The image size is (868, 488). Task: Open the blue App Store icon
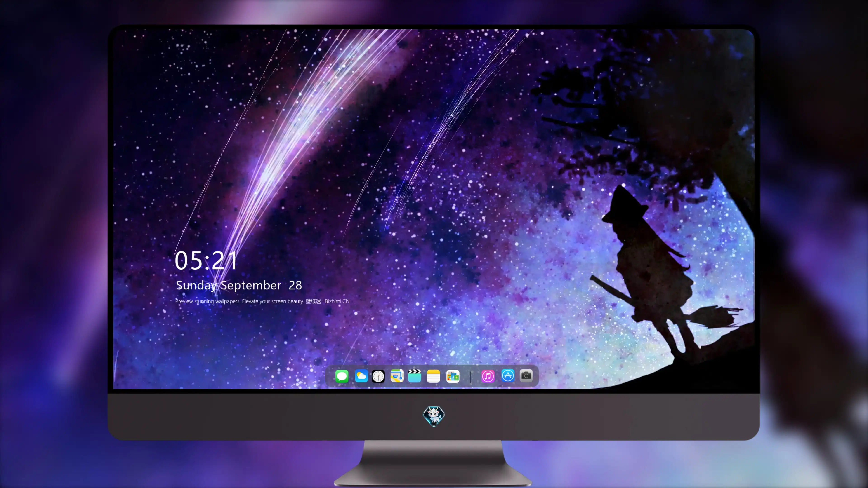click(508, 375)
